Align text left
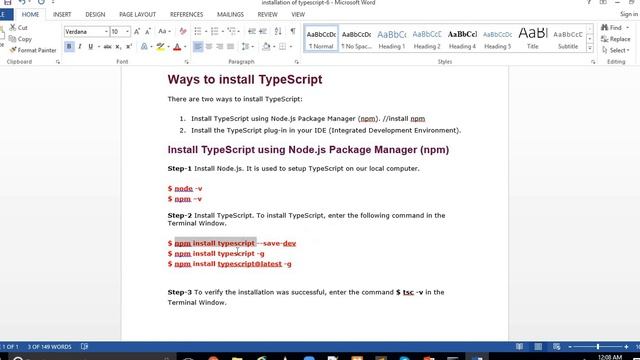 [198, 47]
